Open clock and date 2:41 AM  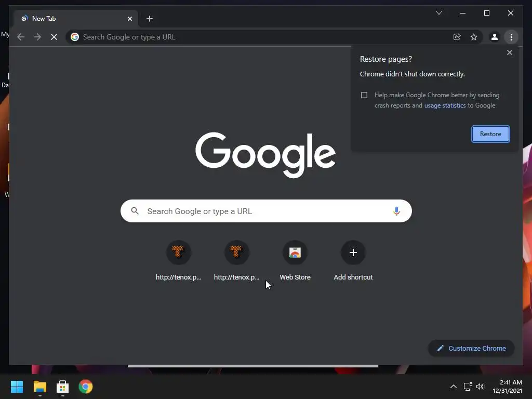(x=507, y=387)
